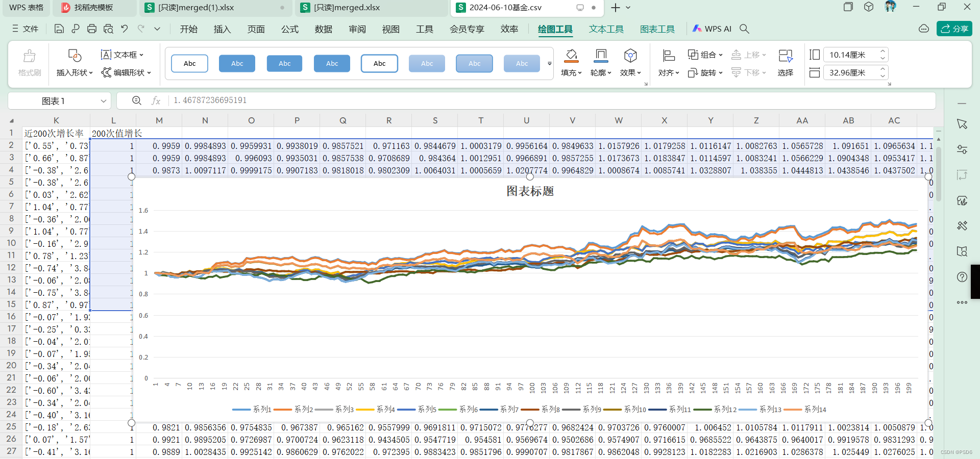980x459 pixels.
Task: Click the 分享 share button
Action: [x=954, y=29]
